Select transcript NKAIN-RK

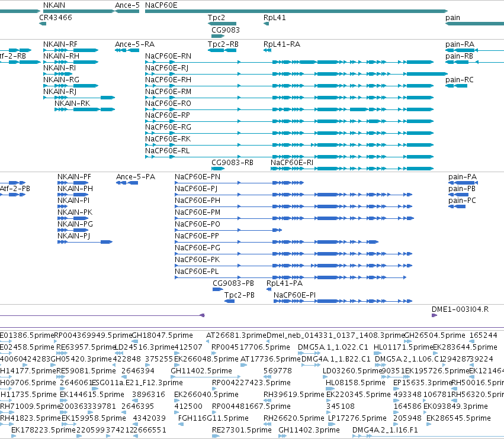tap(72, 104)
